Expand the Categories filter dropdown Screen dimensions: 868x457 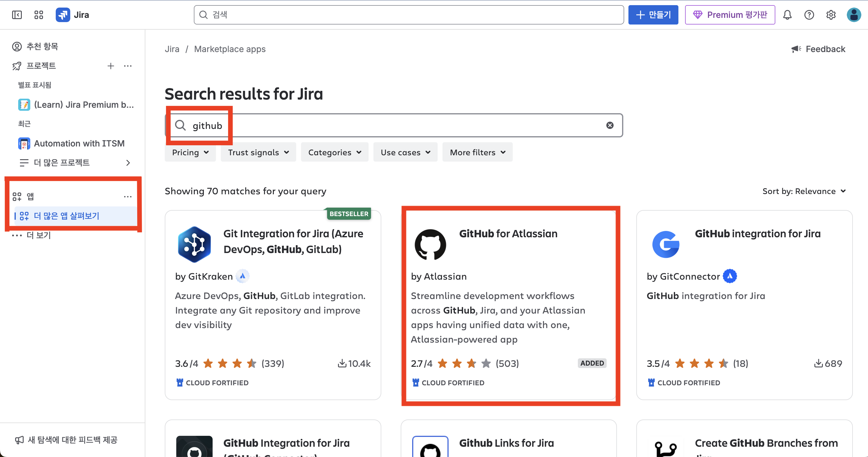pos(335,152)
